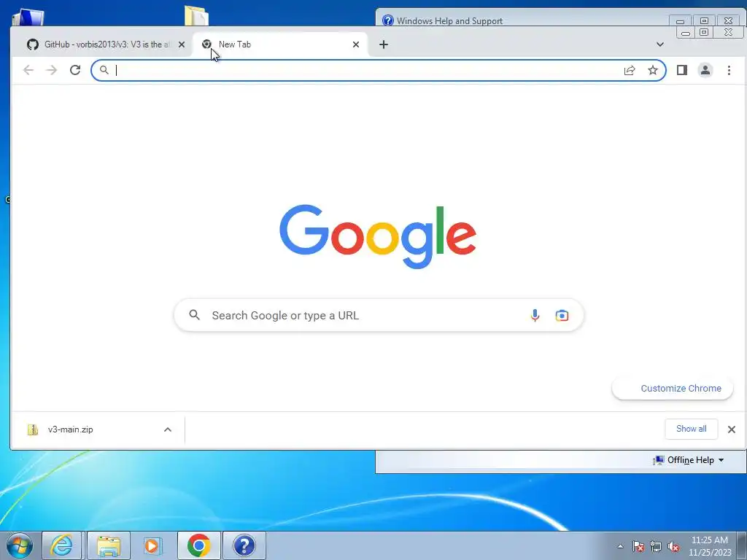Bookmark this tab with the star icon
The height and width of the screenshot is (560, 747).
click(653, 70)
